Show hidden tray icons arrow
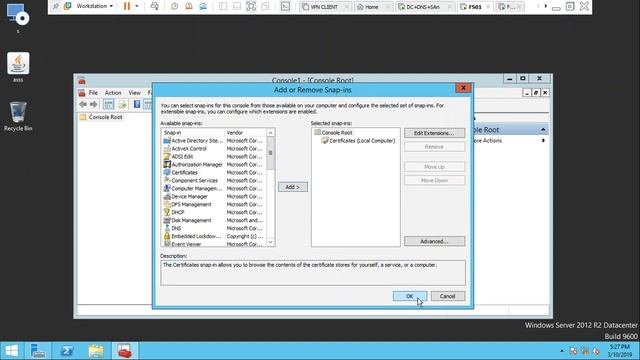This screenshot has height=360, width=640. (562, 351)
